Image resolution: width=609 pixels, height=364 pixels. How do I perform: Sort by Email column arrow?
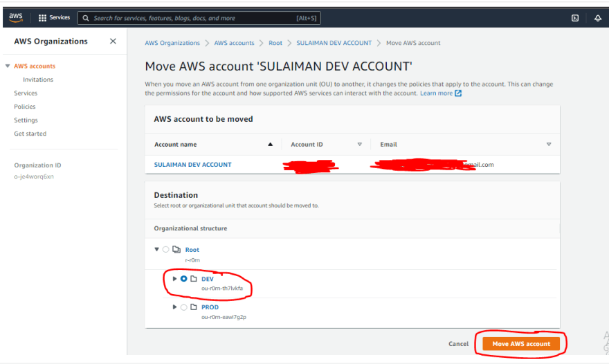click(x=549, y=145)
